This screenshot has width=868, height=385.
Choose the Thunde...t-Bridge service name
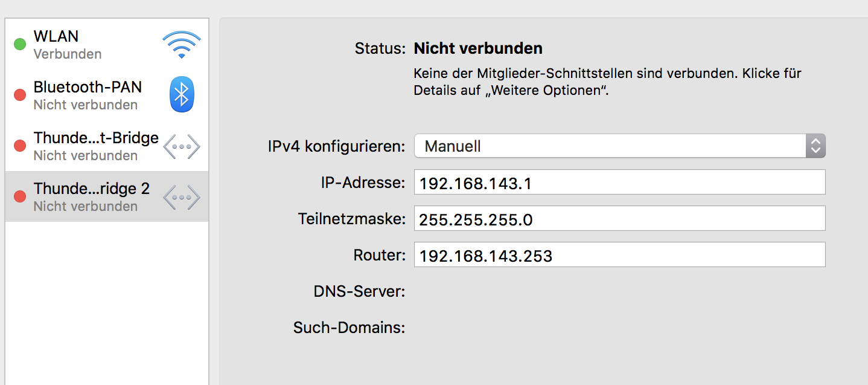click(x=96, y=138)
